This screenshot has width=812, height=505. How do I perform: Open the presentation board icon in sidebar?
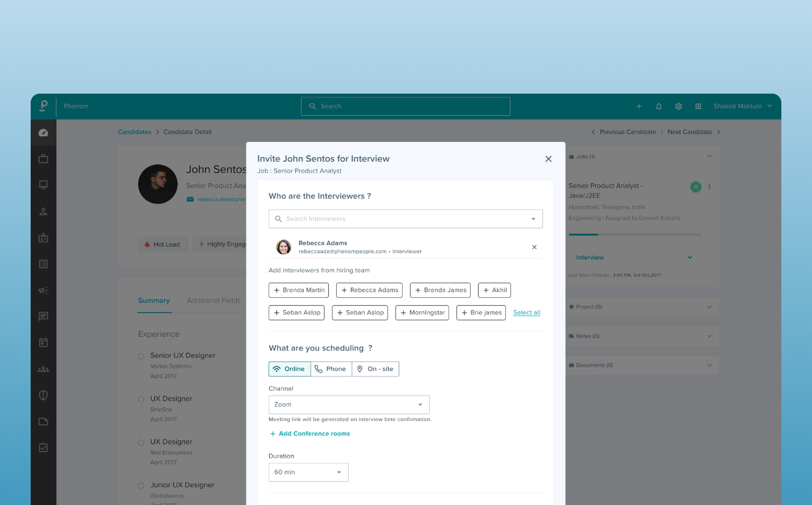tap(43, 185)
